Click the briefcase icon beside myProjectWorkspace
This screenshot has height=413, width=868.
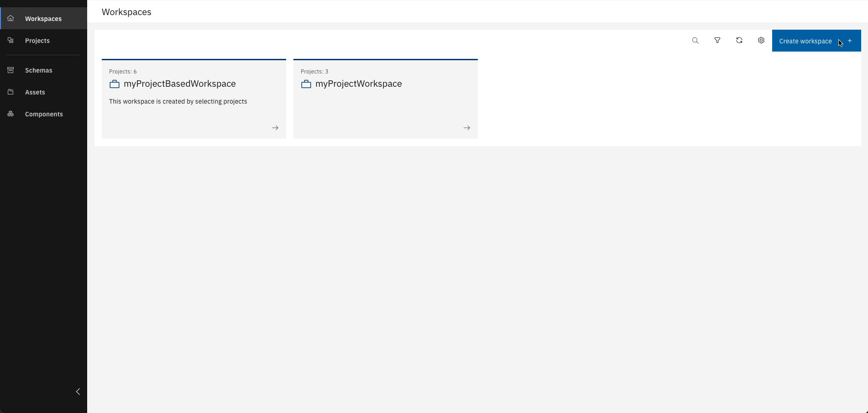[306, 84]
